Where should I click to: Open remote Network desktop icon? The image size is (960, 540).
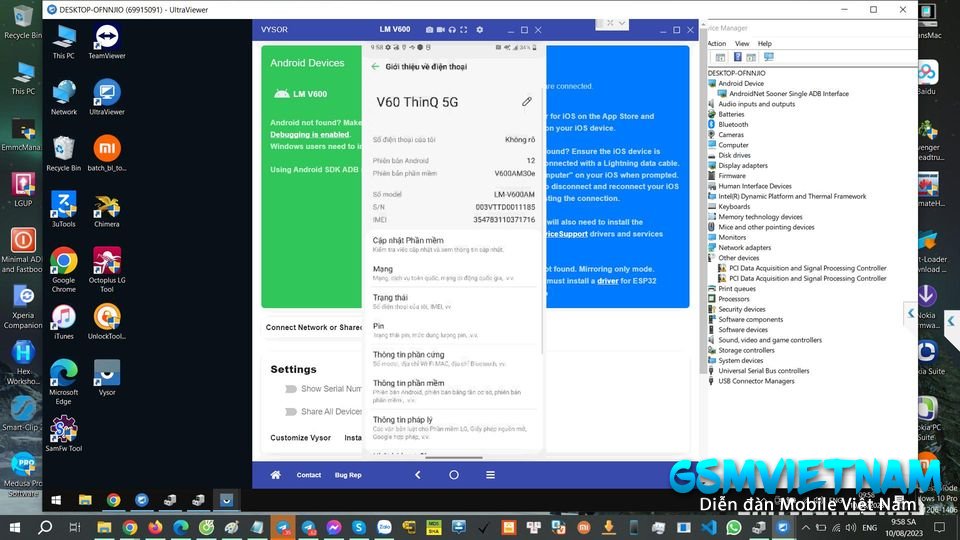pos(64,97)
